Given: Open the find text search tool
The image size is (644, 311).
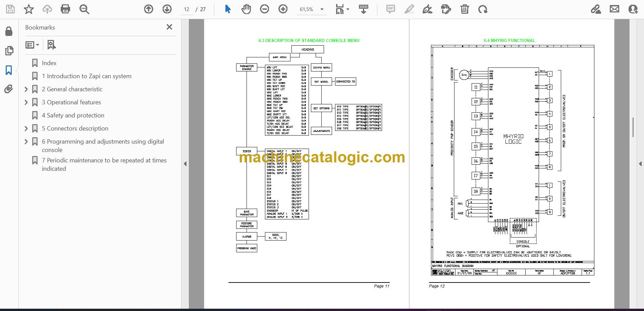Looking at the screenshot, I should (84, 9).
